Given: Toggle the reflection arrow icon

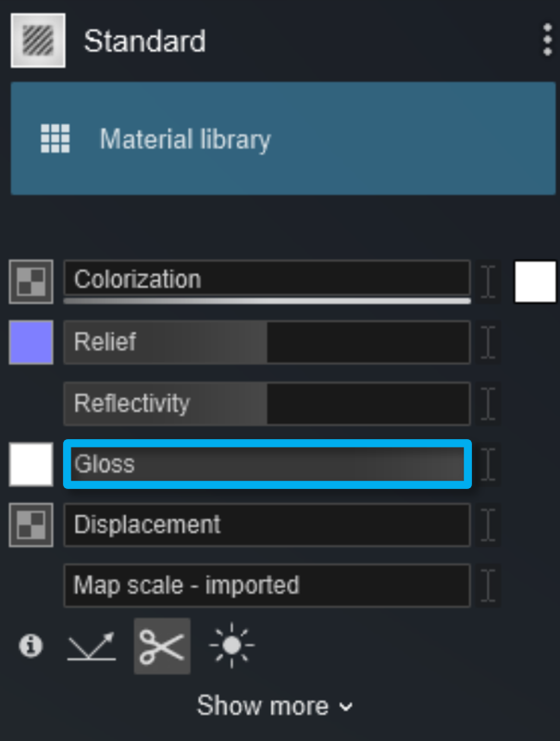Looking at the screenshot, I should coord(92,646).
